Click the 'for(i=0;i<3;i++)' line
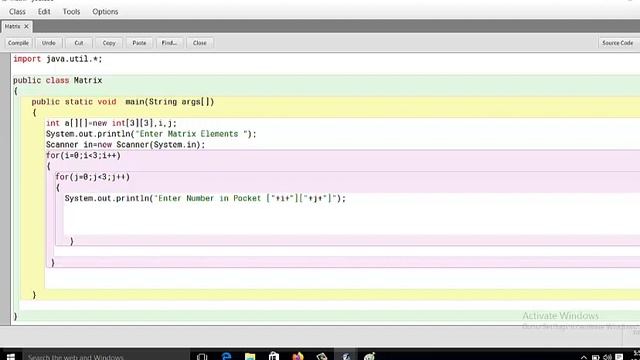The height and width of the screenshot is (360, 640). click(83, 156)
